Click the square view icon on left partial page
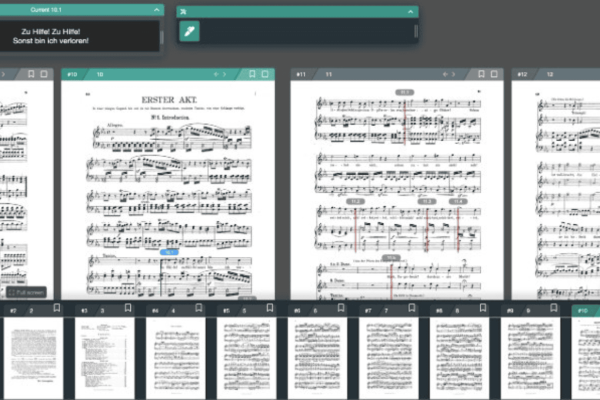The width and height of the screenshot is (600, 400). [44, 74]
